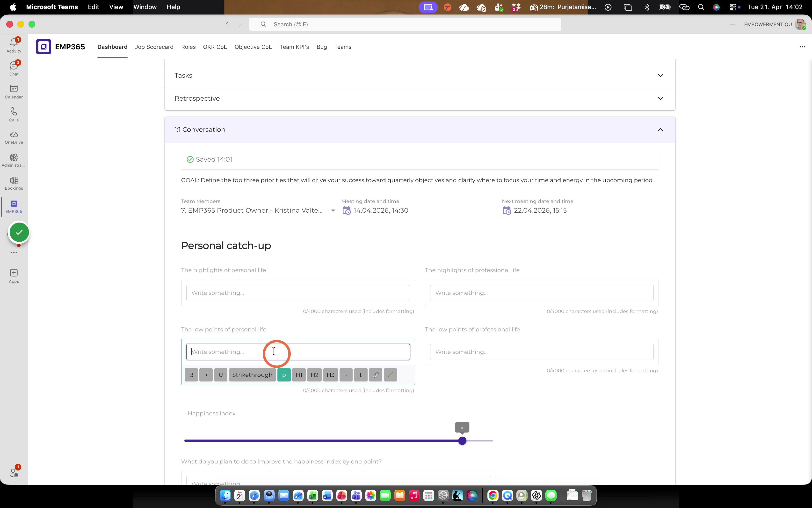Toggle Strikethrough formatting
This screenshot has height=508, width=812.
(252, 375)
